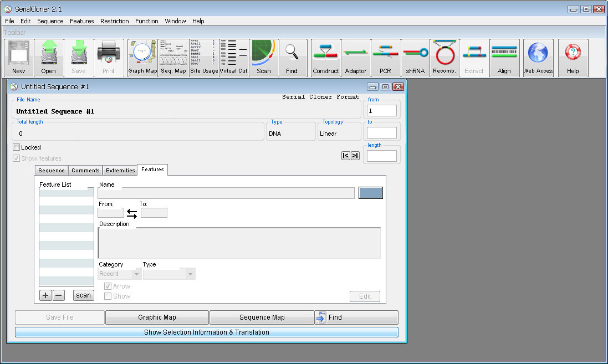Click the feature To: field
This screenshot has width=608, height=364.
tap(154, 213)
